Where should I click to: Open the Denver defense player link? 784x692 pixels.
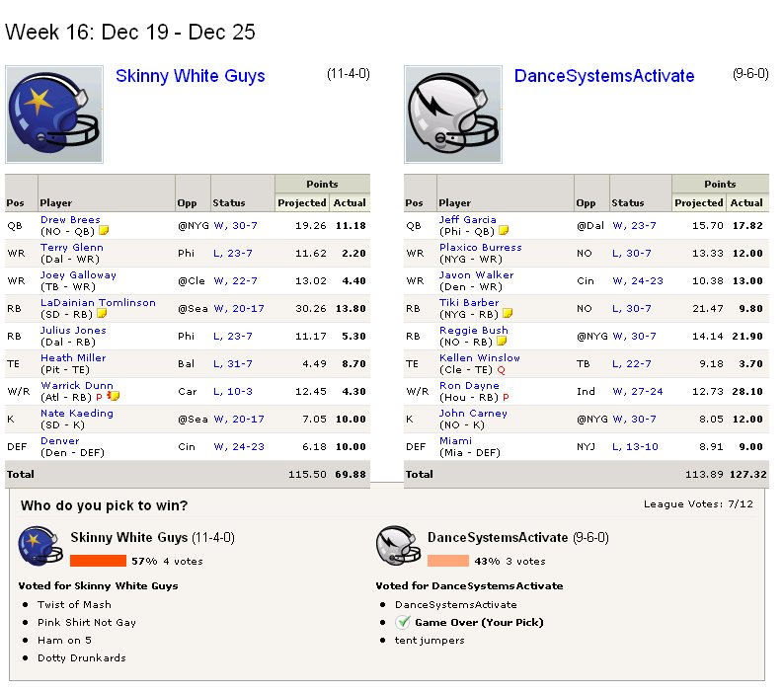point(60,440)
